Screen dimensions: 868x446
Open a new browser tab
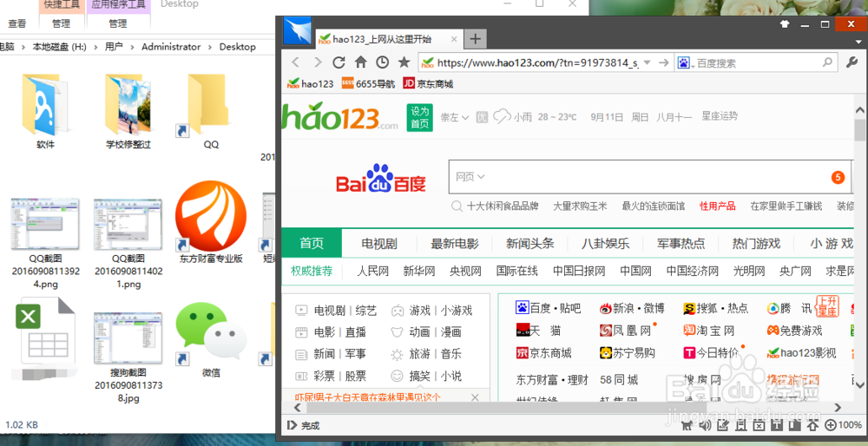(x=475, y=39)
